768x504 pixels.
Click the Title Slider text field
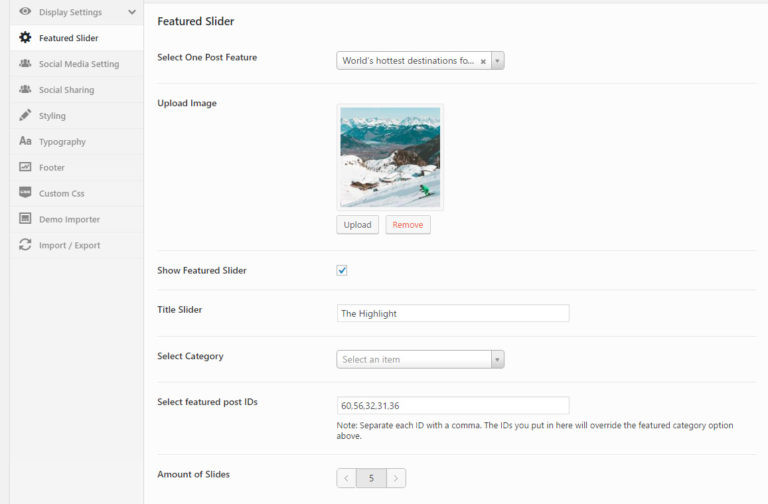[x=453, y=313]
